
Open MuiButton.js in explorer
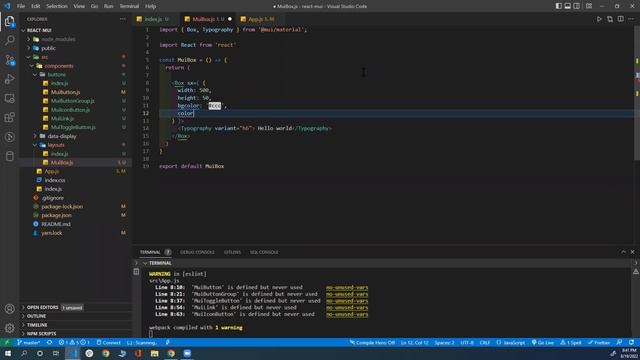point(65,92)
